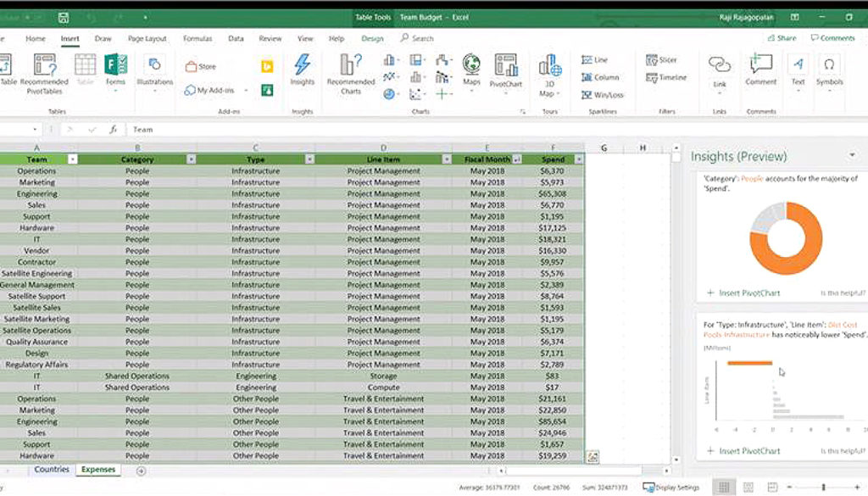The width and height of the screenshot is (868, 496).
Task: Open the Data ribbon tab
Action: tap(236, 39)
